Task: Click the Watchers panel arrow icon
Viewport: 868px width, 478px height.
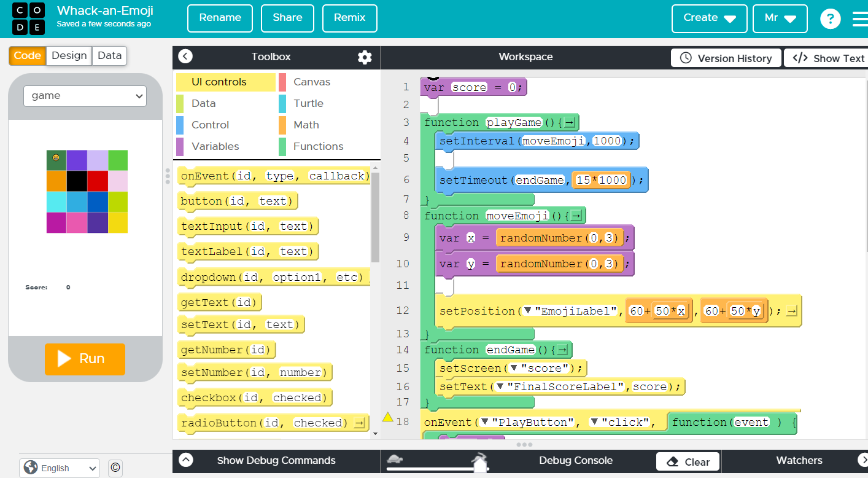Action: pyautogui.click(x=862, y=460)
